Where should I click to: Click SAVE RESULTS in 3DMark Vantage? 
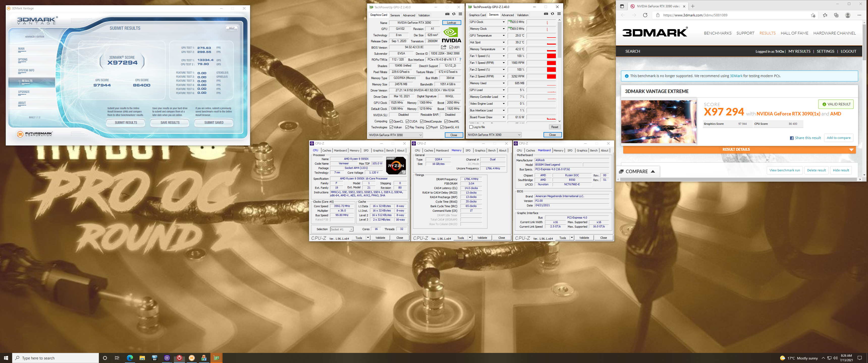(x=170, y=123)
